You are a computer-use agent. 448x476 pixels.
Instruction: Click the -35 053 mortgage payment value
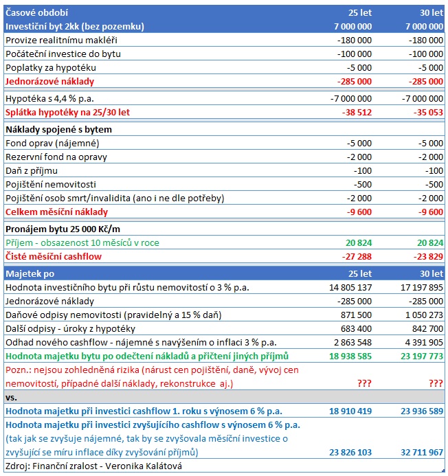(x=425, y=113)
